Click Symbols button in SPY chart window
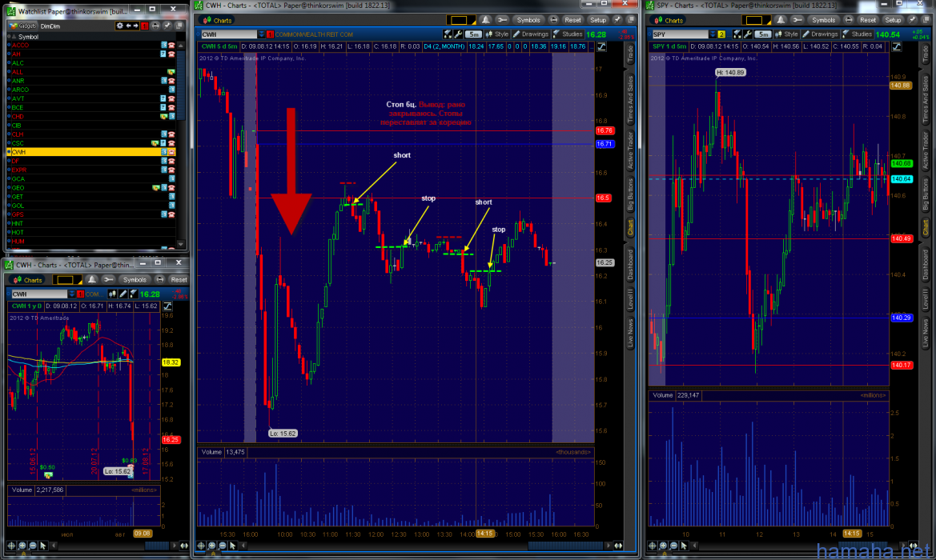The height and width of the screenshot is (560, 936). coord(823,20)
